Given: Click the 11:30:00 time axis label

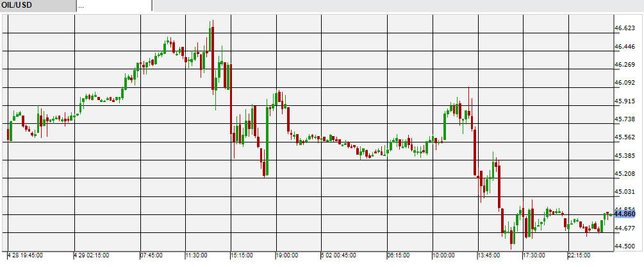Looking at the screenshot, I should tap(196, 255).
